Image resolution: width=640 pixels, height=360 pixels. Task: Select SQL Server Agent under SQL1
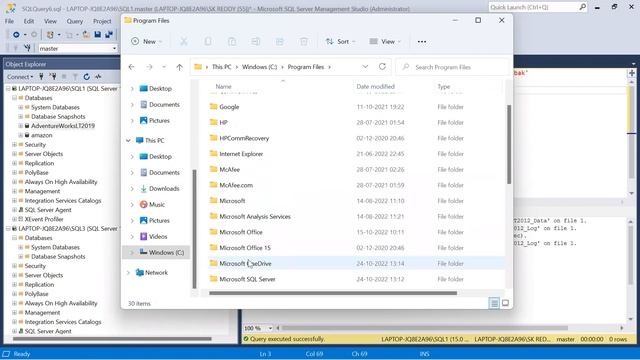coord(48,210)
